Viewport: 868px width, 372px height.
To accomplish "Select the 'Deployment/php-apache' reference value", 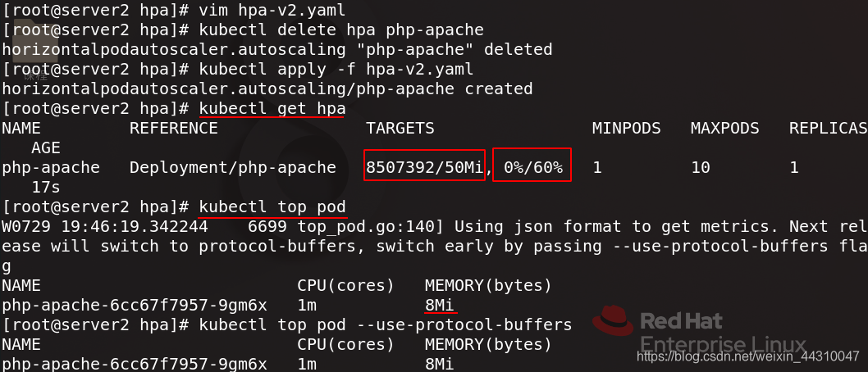I will coord(232,167).
